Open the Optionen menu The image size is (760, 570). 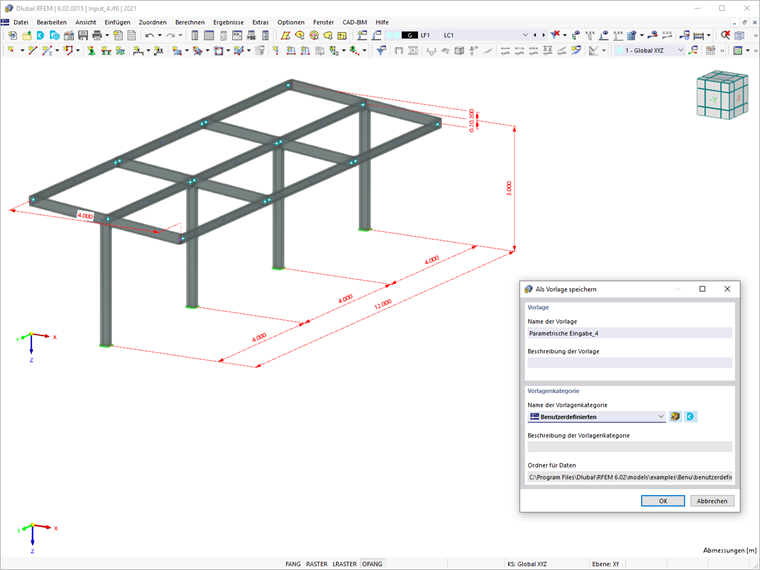(x=291, y=22)
